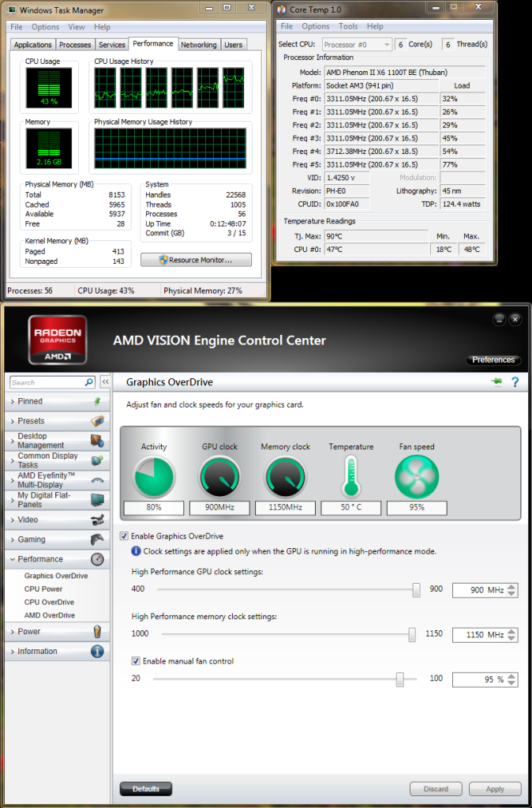This screenshot has height=808, width=532.
Task: Open Task Manager Options menu
Action: [45, 27]
